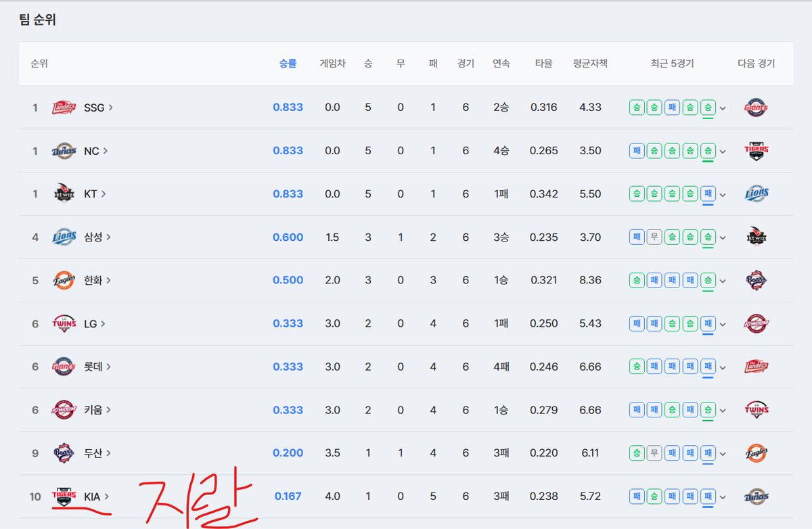Open SSG's next opponent Giants logo

[x=756, y=108]
